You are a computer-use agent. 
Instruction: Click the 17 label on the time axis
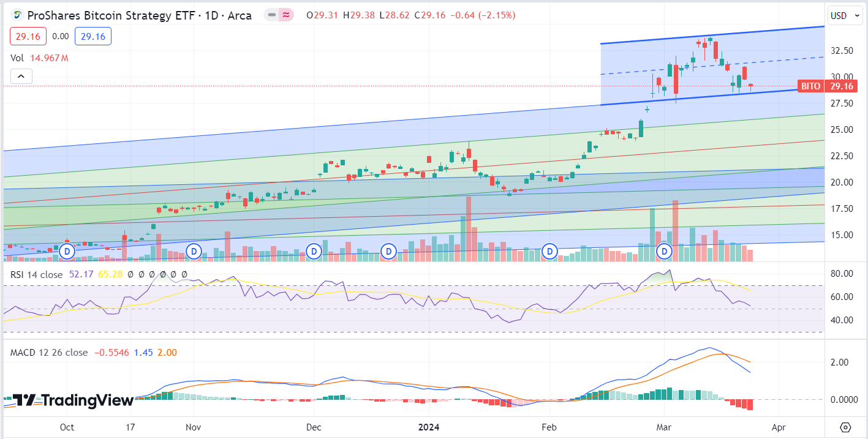click(x=129, y=427)
